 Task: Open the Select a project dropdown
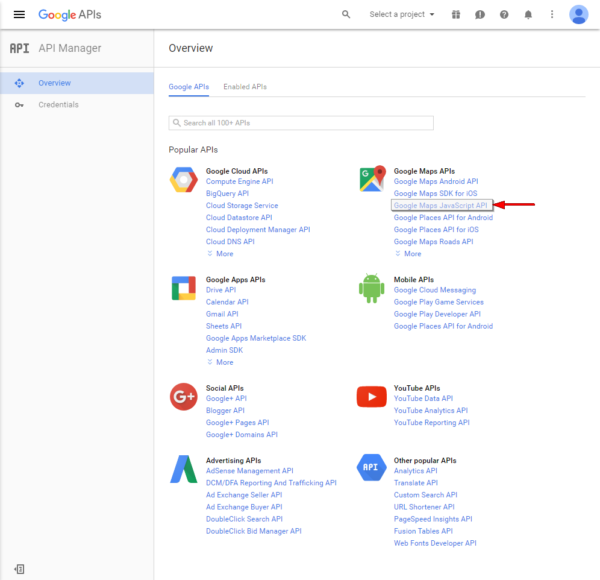tap(402, 15)
